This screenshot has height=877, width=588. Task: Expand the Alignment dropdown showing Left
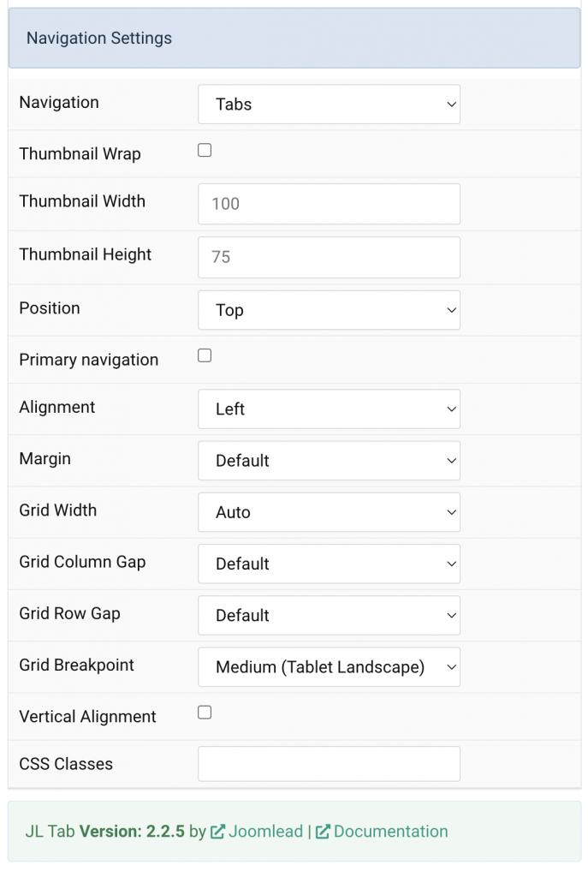tap(329, 409)
